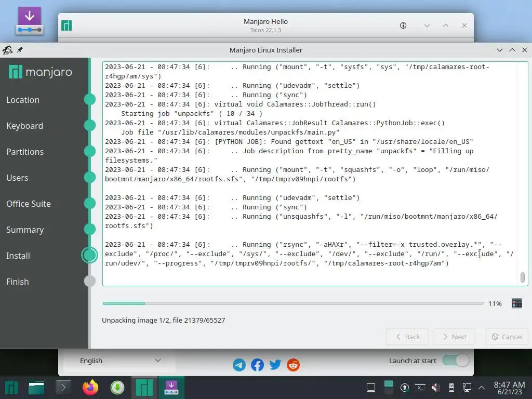Click the Starting job "unpackfs" log line
The image size is (532, 399).
192,114
